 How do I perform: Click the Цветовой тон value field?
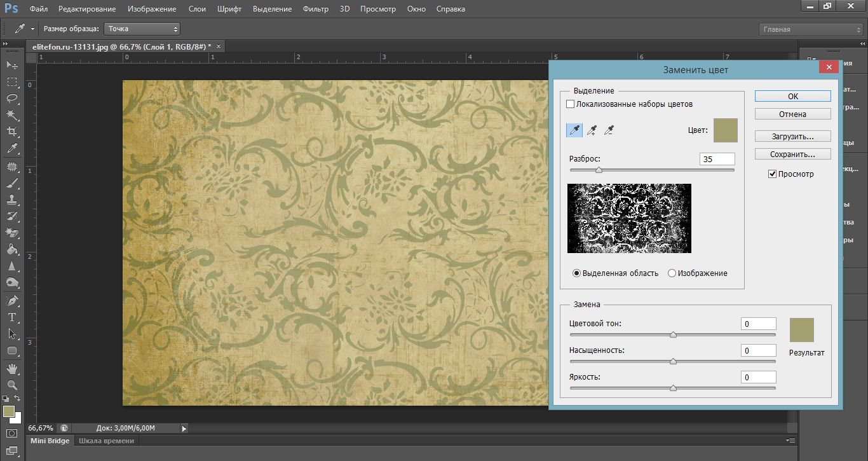click(x=759, y=324)
